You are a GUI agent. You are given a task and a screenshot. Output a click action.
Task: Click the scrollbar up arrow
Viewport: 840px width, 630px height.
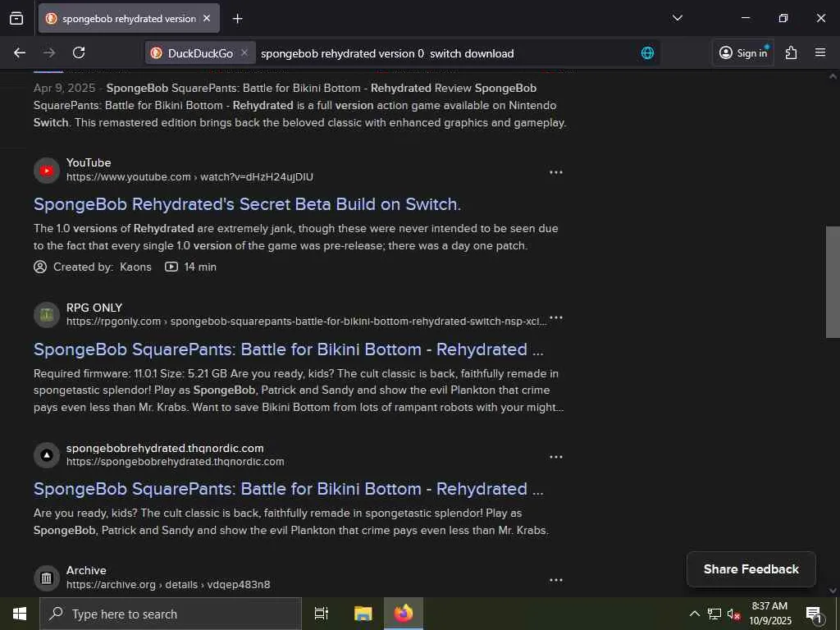(x=833, y=76)
